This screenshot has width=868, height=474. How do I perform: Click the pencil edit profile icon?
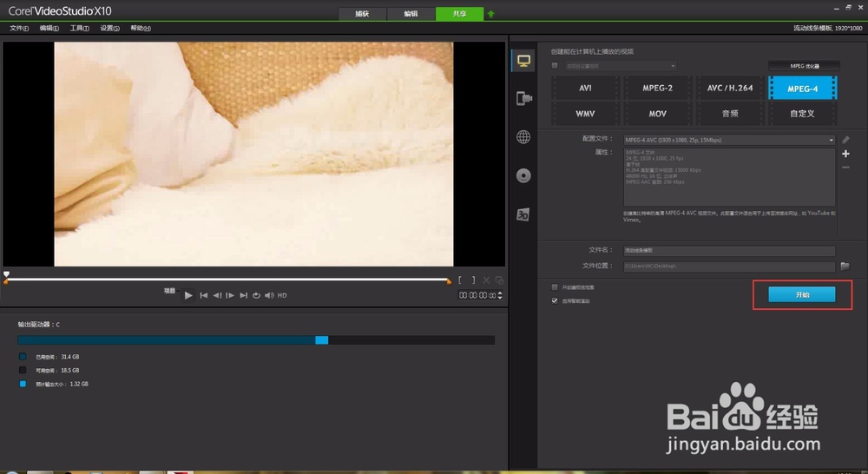coord(845,140)
